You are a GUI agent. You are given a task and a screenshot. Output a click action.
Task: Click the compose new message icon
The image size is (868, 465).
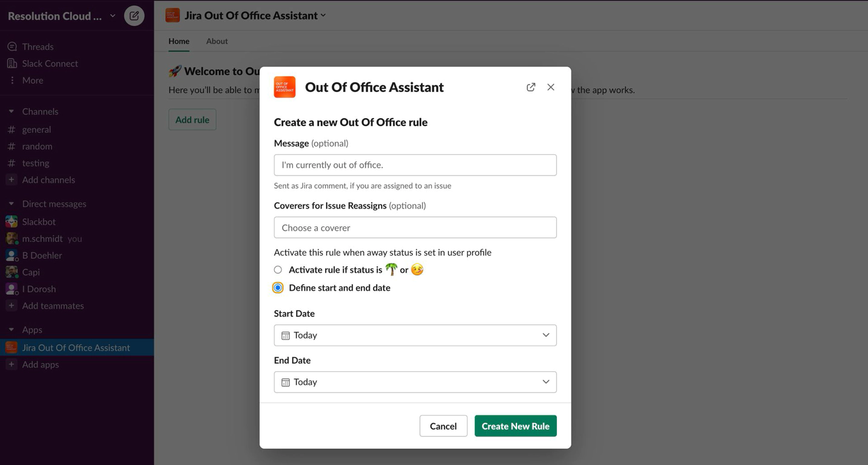click(x=134, y=16)
